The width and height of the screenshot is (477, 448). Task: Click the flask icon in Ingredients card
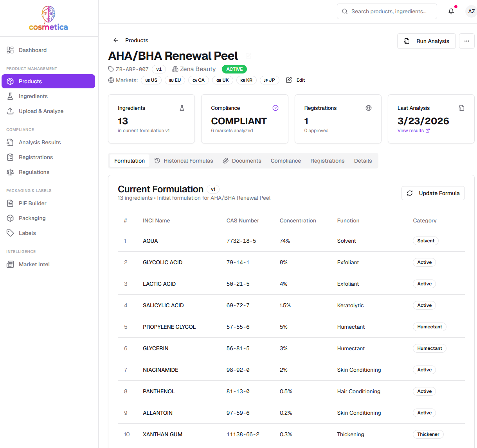coord(182,108)
